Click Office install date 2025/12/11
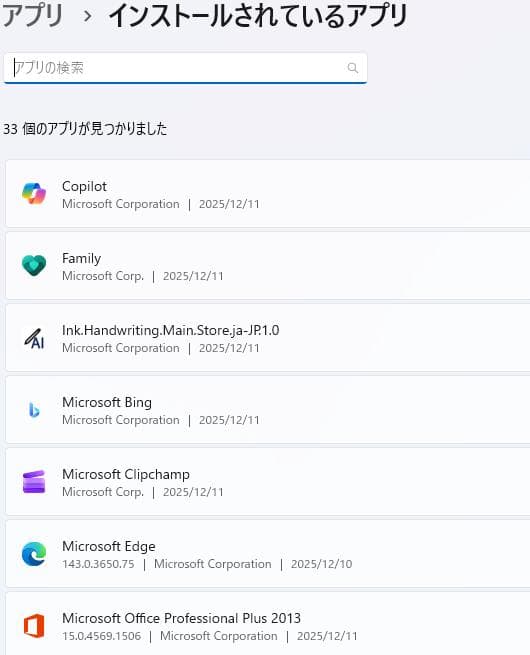The width and height of the screenshot is (530, 655). [327, 636]
